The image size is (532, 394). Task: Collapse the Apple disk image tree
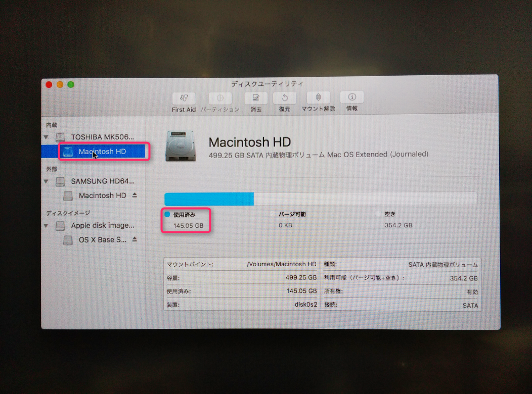pyautogui.click(x=47, y=226)
